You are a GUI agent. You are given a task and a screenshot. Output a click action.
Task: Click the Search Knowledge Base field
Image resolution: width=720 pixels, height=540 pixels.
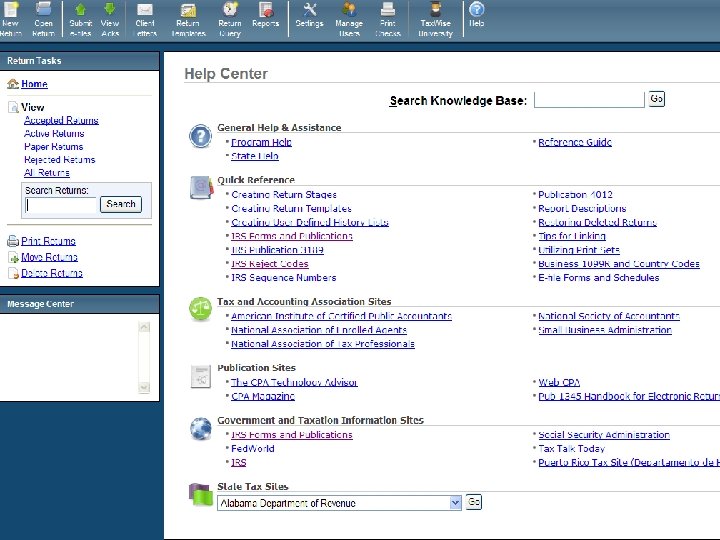pyautogui.click(x=589, y=100)
